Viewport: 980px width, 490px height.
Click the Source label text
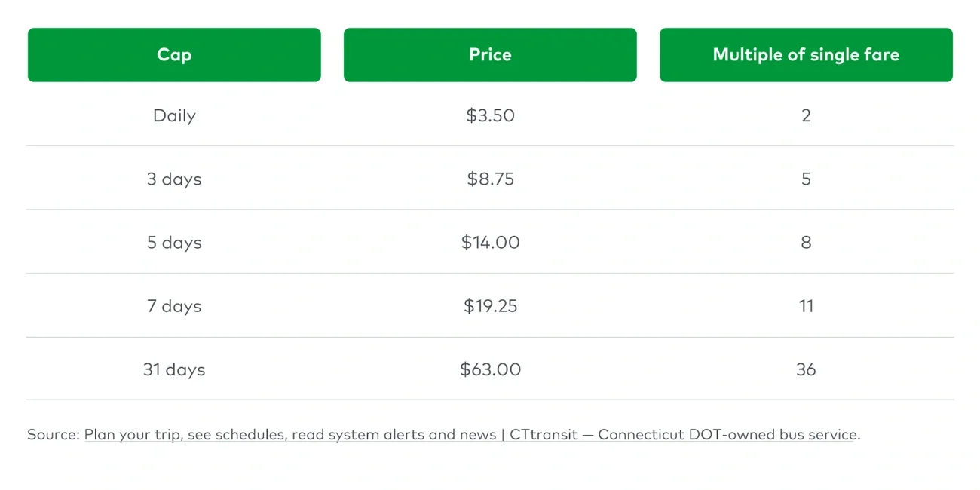pos(53,435)
